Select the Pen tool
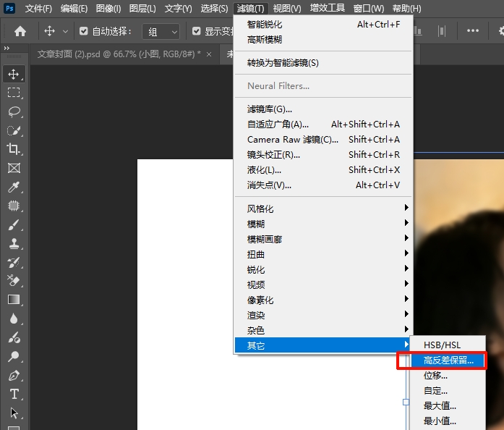The width and height of the screenshot is (504, 430). (x=14, y=376)
